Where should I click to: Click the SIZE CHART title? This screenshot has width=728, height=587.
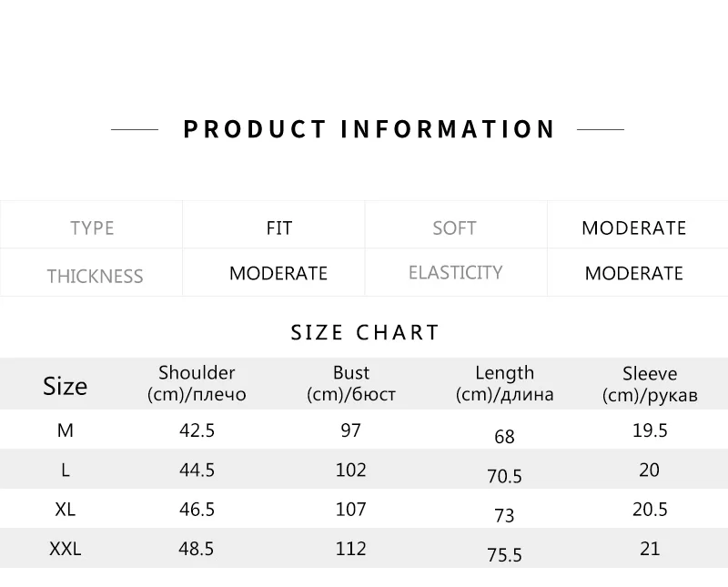pyautogui.click(x=365, y=332)
